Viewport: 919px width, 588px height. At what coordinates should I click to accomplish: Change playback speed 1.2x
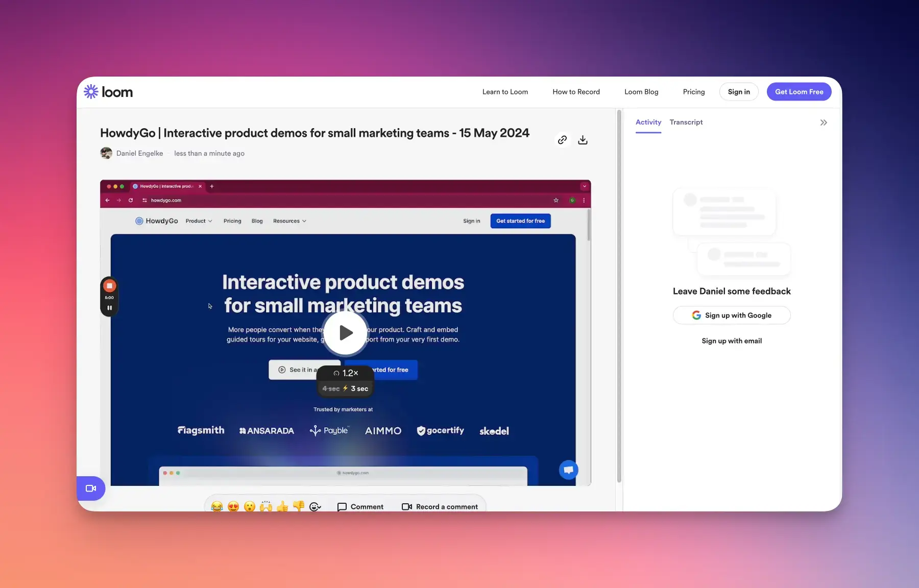[346, 373]
